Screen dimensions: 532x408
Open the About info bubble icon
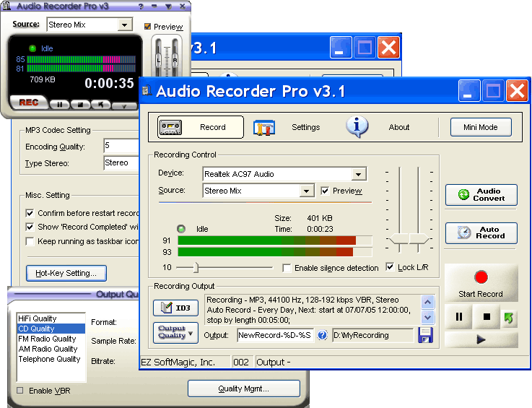(x=357, y=127)
